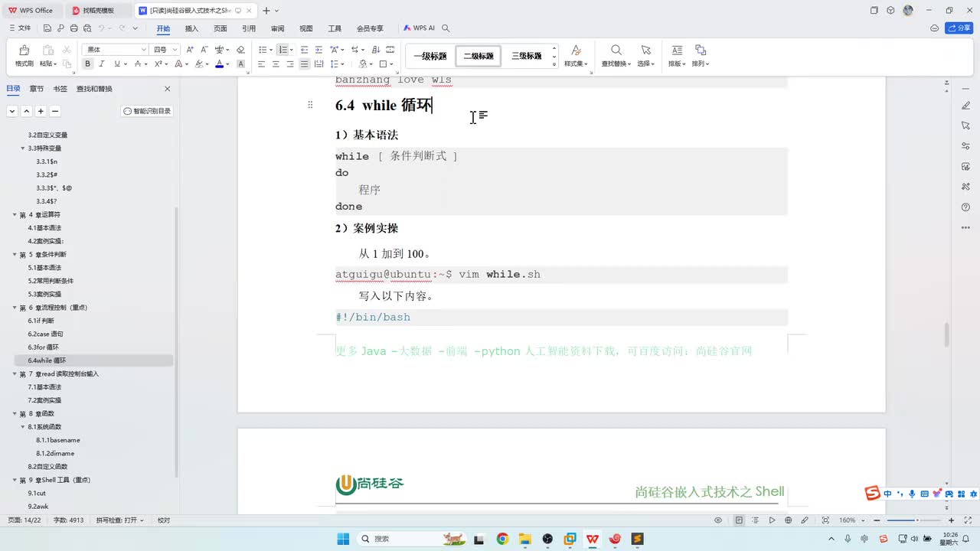Toggle justify alignment
This screenshot has width=980, height=551.
304,64
